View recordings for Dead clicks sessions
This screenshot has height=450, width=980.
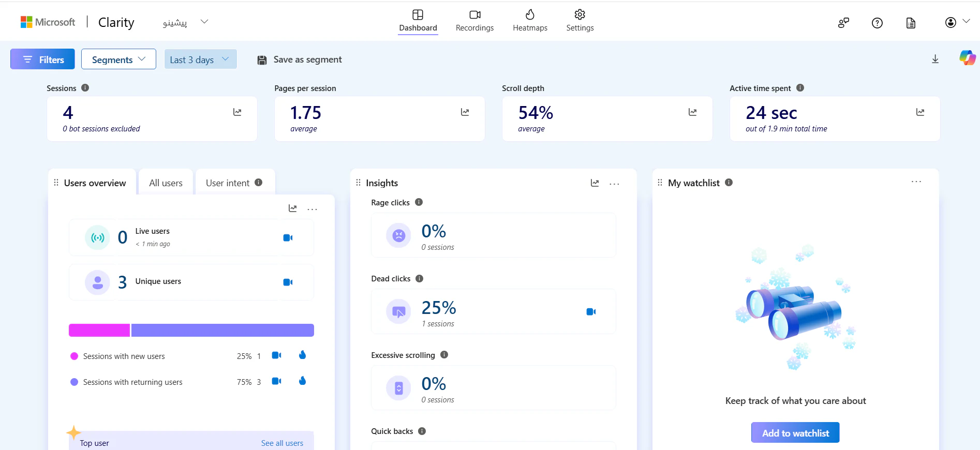tap(591, 312)
